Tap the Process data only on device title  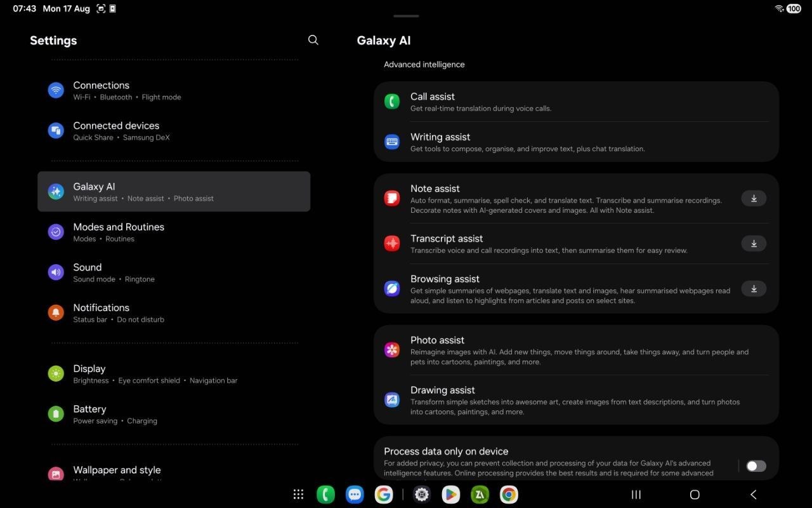(x=446, y=451)
